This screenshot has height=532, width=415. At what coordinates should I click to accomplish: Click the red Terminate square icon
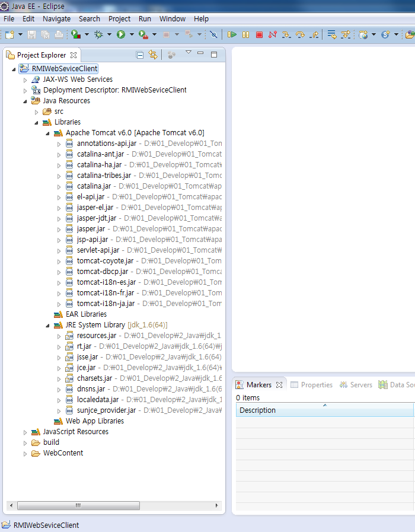tap(259, 35)
